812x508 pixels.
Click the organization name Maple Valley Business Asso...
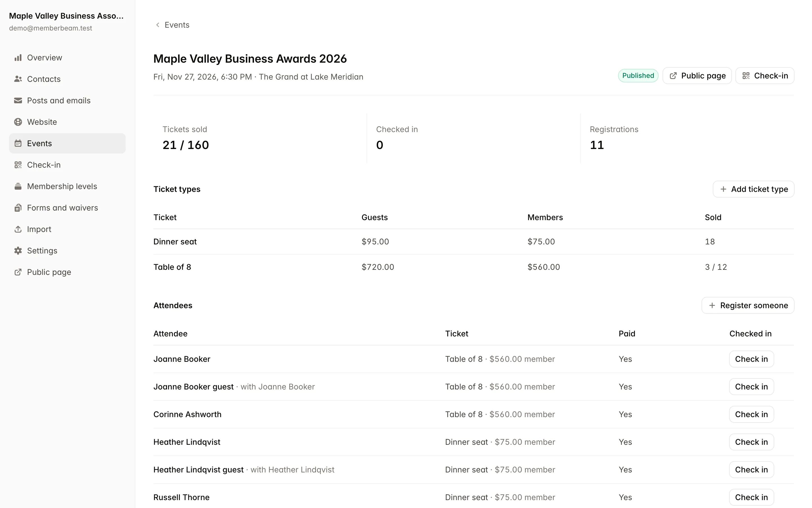click(66, 16)
